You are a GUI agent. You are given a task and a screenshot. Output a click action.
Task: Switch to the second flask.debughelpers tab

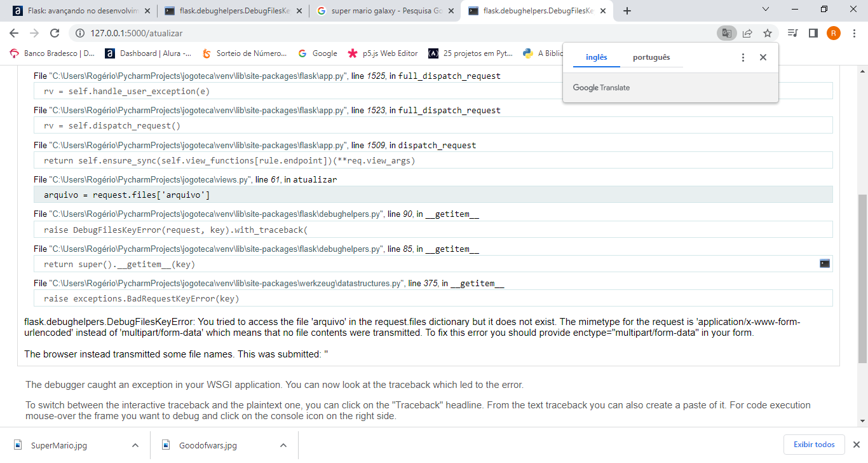coord(538,11)
